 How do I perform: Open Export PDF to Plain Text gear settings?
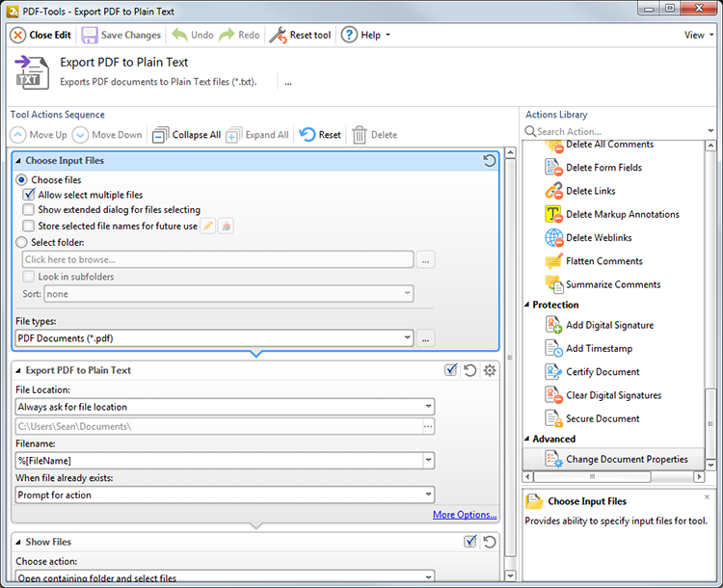pos(490,370)
